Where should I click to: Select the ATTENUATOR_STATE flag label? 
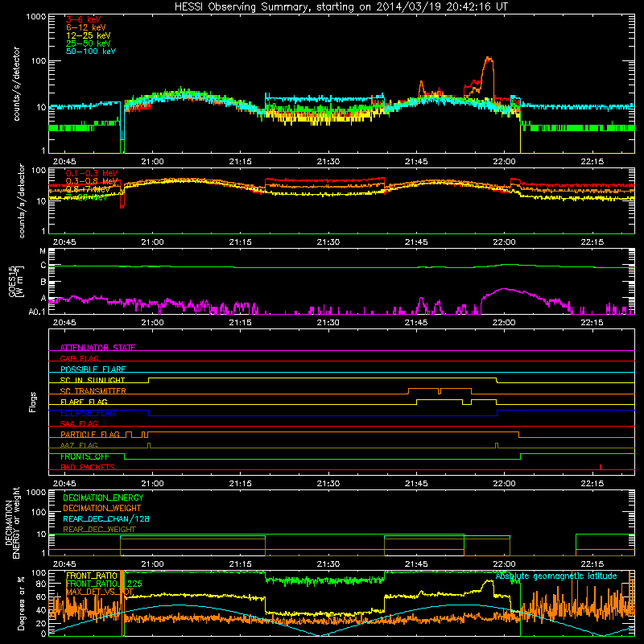point(97,348)
